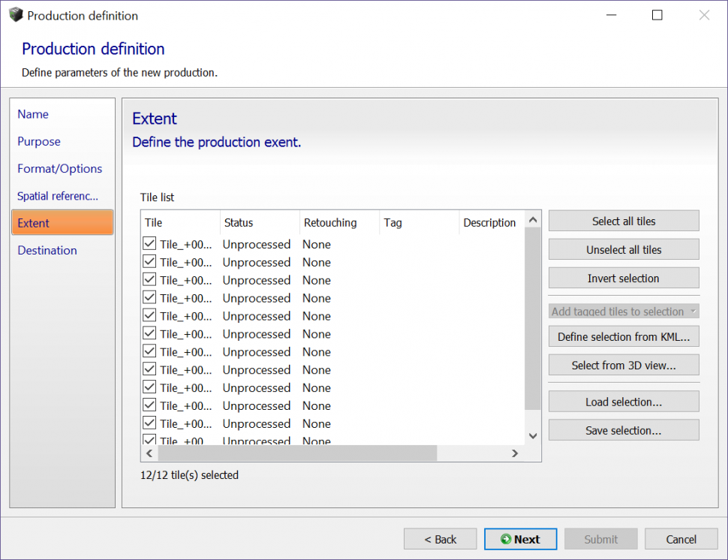This screenshot has height=560, width=728.
Task: Toggle the tenth tile row checkbox
Action: click(149, 405)
